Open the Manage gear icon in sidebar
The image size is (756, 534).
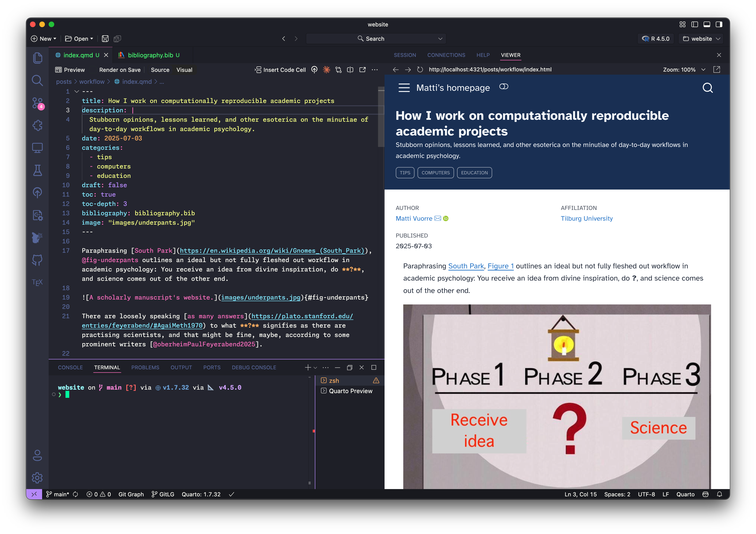coord(37,478)
